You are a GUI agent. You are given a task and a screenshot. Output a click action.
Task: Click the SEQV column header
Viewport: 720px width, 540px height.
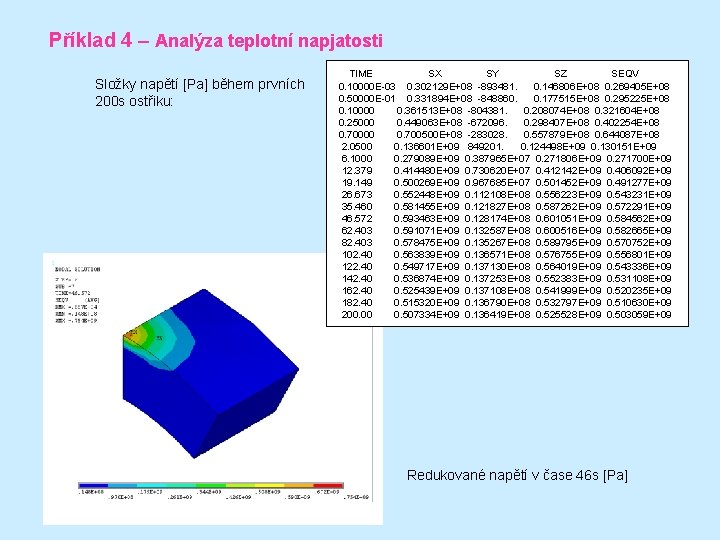point(625,73)
